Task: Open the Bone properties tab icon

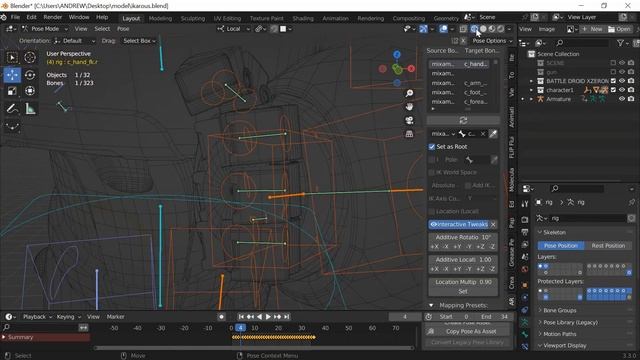Action: pyautogui.click(x=525, y=334)
